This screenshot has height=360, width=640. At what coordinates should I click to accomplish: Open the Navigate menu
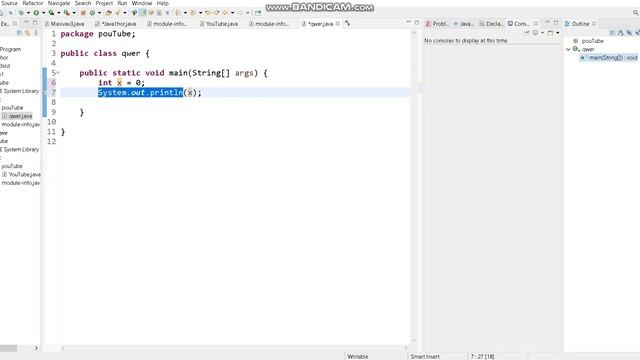click(59, 3)
